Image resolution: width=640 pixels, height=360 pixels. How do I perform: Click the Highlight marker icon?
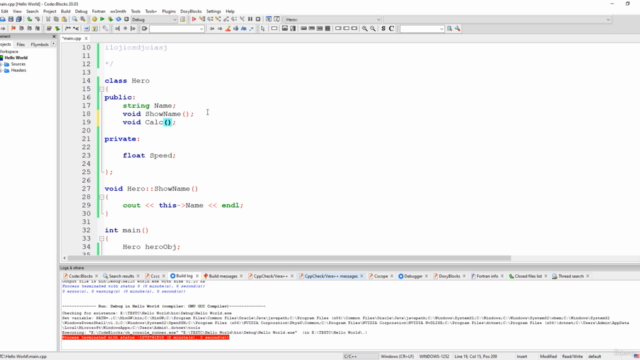point(228,29)
